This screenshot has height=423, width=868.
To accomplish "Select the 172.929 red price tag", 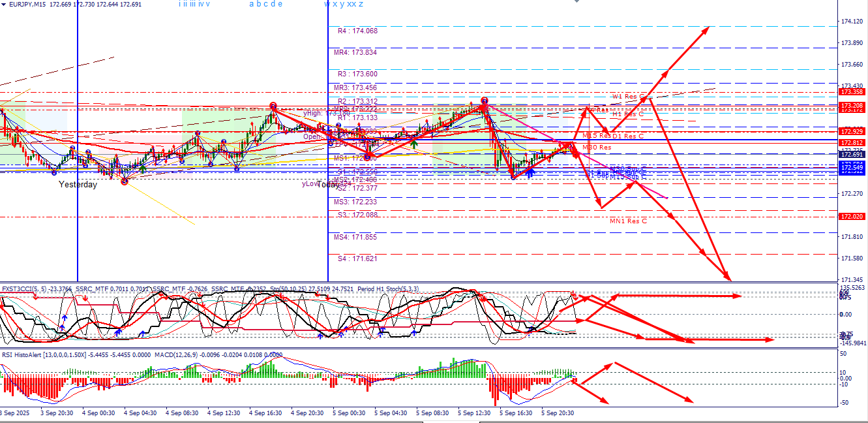I will pos(852,132).
